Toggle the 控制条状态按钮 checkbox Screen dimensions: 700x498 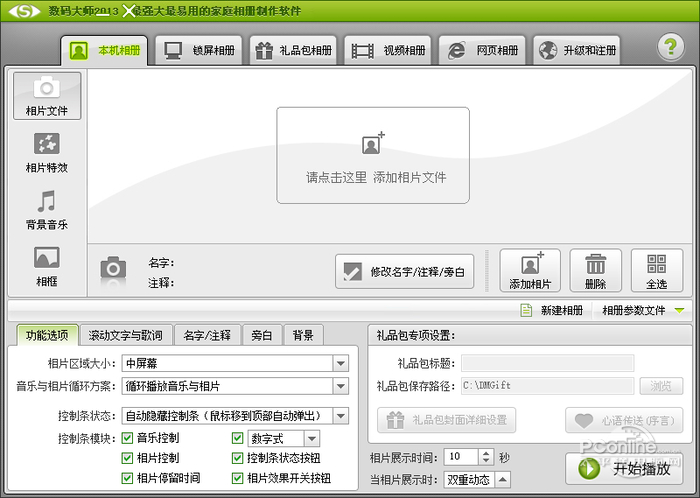tap(238, 458)
